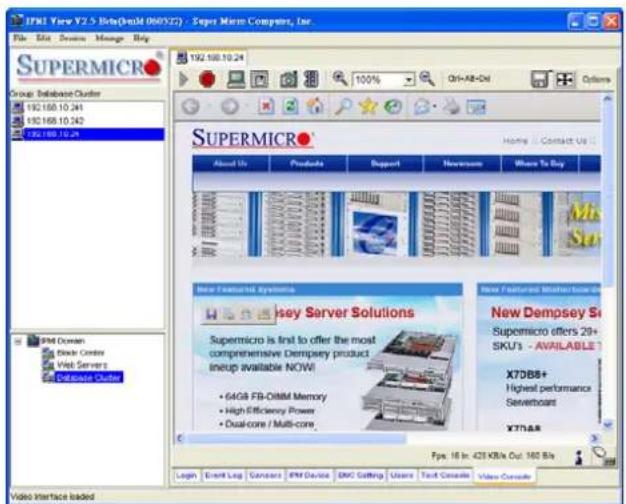
Task: Click the server rack icon next to camera
Action: coord(311,79)
